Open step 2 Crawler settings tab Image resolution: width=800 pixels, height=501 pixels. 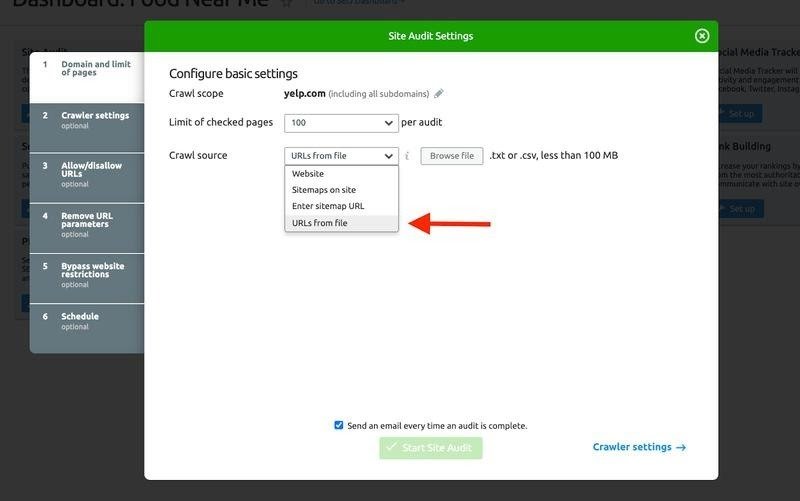87,128
